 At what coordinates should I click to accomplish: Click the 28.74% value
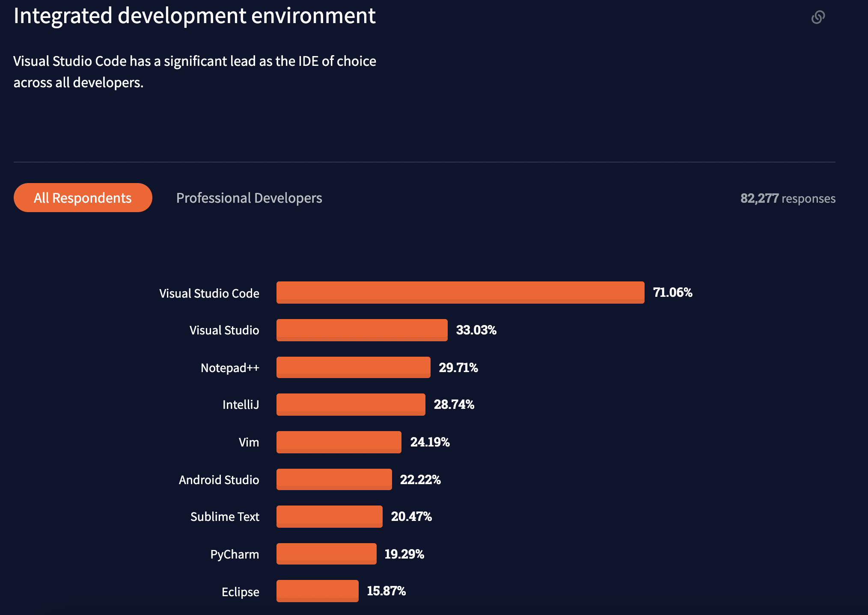tap(454, 405)
